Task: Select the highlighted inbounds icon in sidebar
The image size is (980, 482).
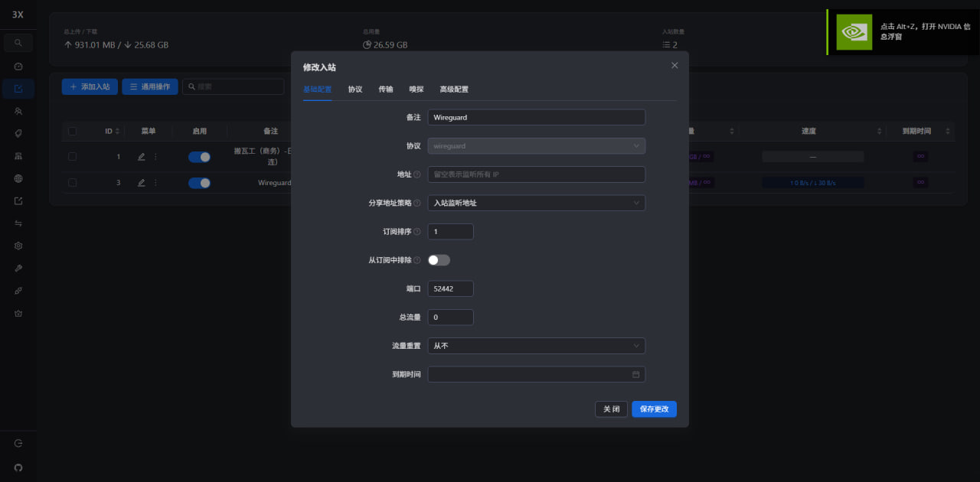Action: pos(18,89)
